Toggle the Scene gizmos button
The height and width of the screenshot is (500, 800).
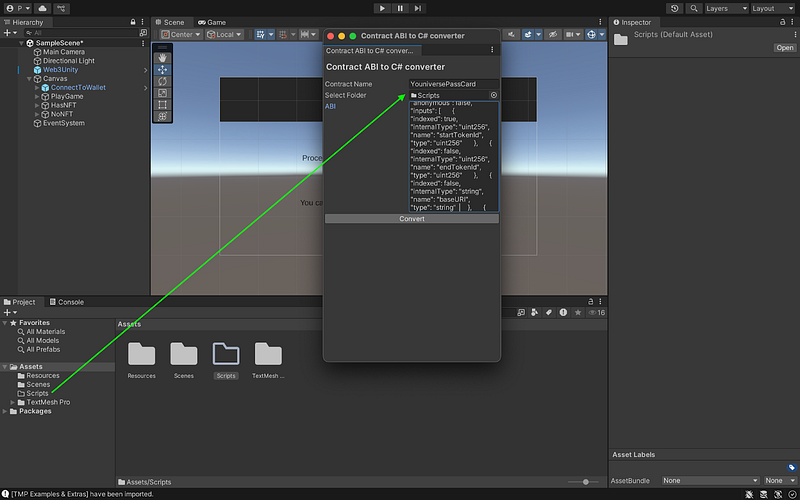pyautogui.click(x=591, y=35)
